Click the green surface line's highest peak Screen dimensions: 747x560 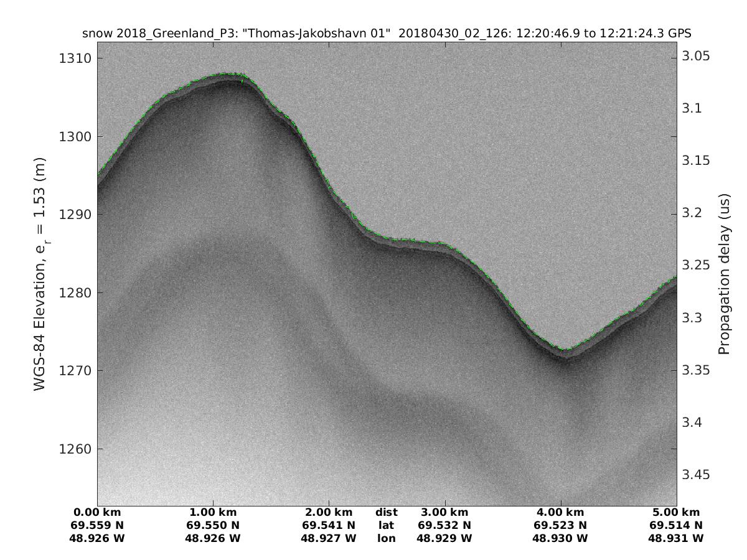[x=227, y=73]
